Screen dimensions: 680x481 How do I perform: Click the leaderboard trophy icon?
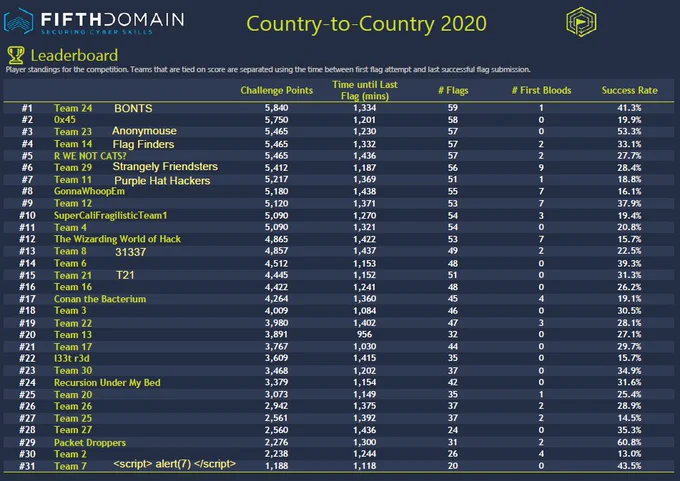tap(16, 55)
